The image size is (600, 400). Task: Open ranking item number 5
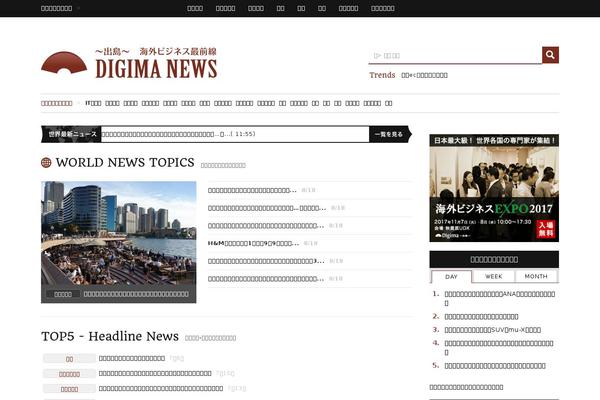coord(495,366)
